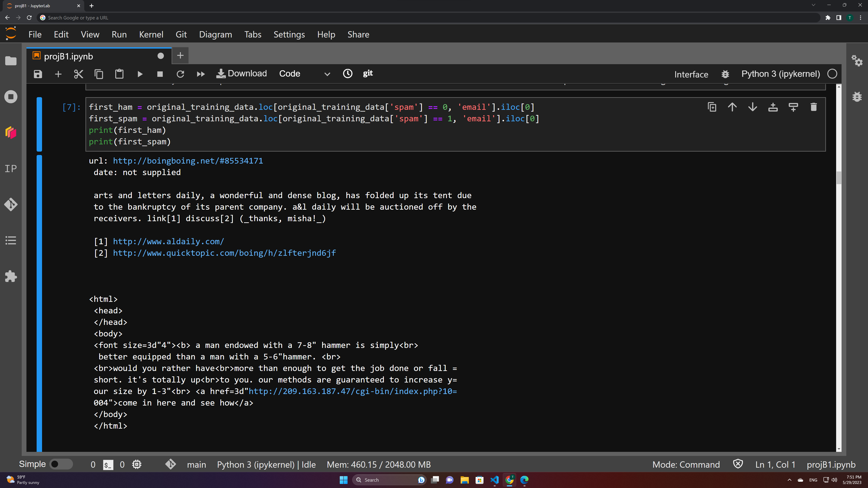
Task: Toggle the trusted notebook shield icon
Action: click(738, 464)
